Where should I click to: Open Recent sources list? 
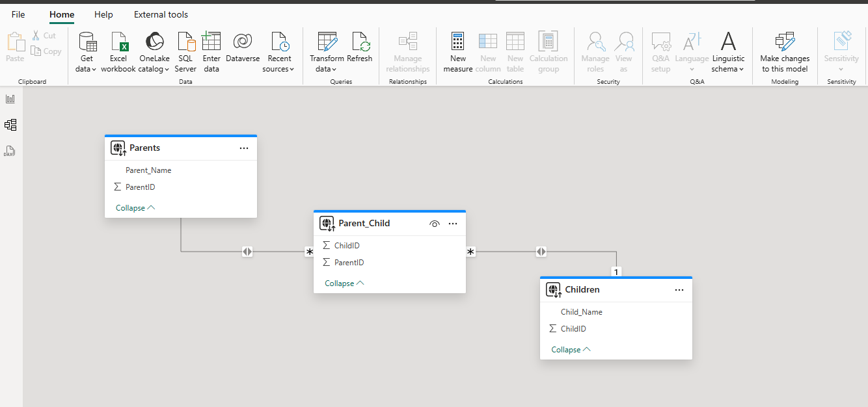279,51
